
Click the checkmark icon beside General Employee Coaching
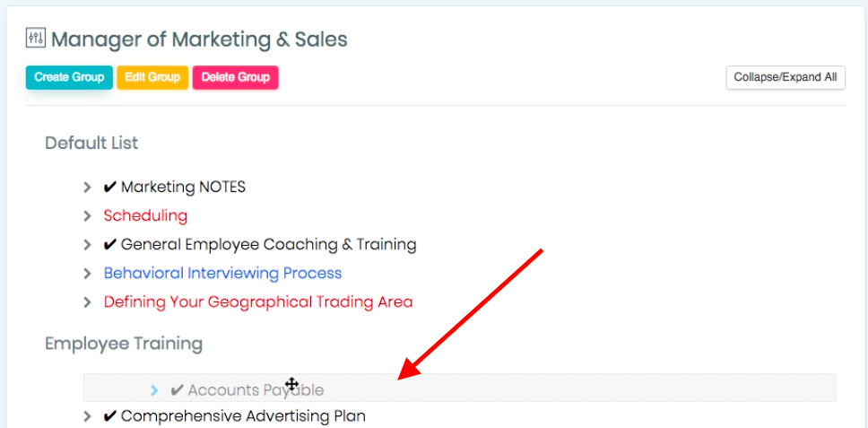point(109,244)
